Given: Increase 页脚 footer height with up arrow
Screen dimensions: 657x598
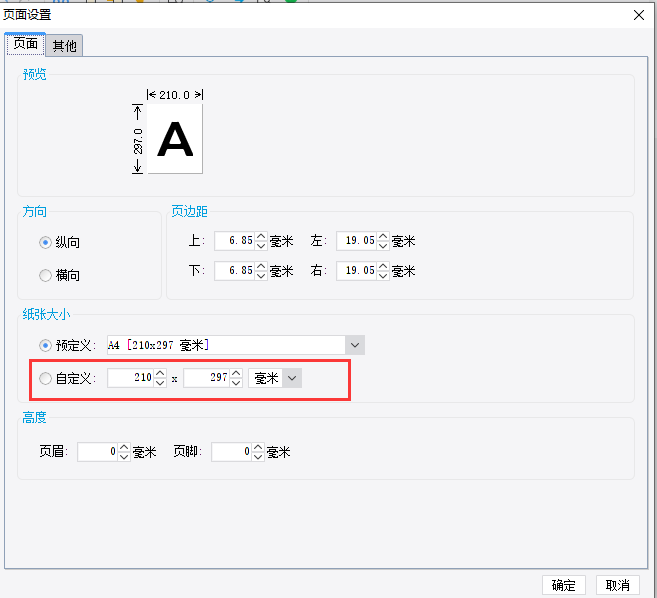Looking at the screenshot, I should tap(258, 447).
